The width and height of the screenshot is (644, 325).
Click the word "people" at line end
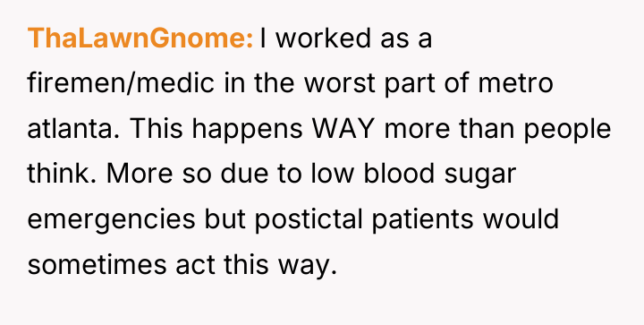click(x=567, y=129)
